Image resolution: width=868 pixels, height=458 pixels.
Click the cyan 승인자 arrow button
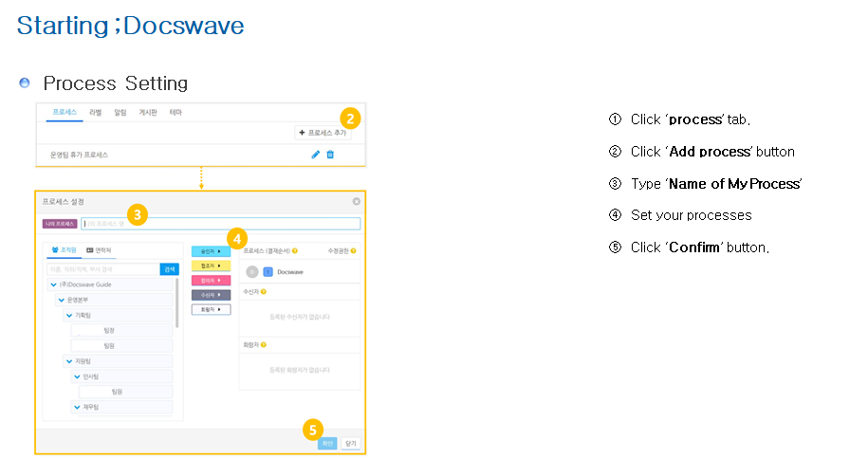click(x=211, y=251)
